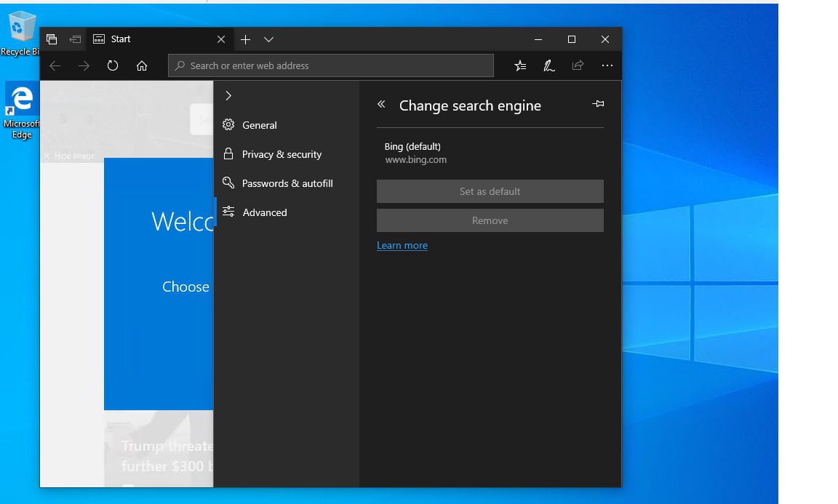Click the Passwords & autofill key icon
Image resolution: width=838 pixels, height=504 pixels.
(228, 183)
